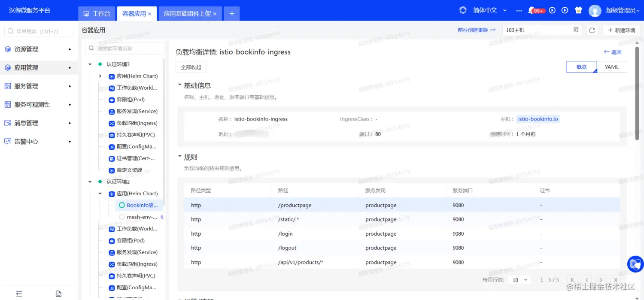
Task: Click the 返回 back link
Action: (x=613, y=52)
